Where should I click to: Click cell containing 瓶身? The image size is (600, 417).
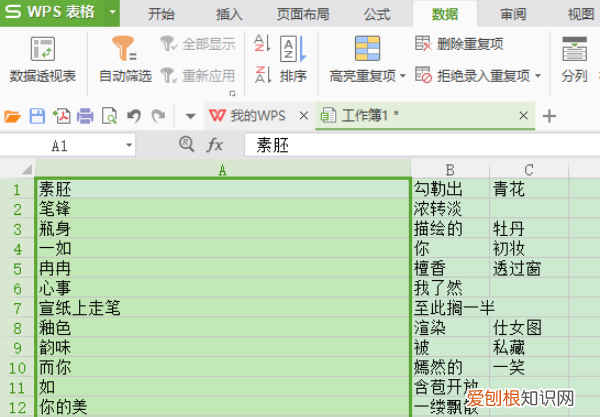tap(223, 229)
